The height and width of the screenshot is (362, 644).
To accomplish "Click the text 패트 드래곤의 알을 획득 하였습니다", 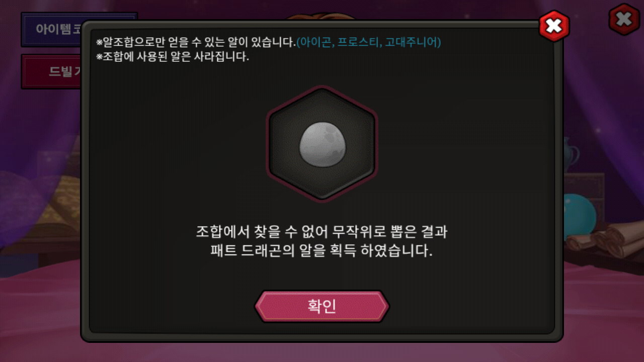I will (322, 251).
